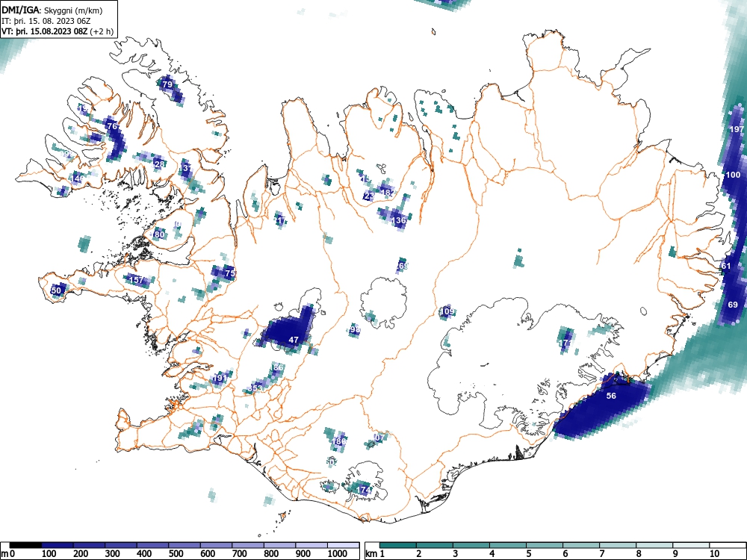Click the visibility value '79' in the Westfjords
Screen dimensions: 747x560
(167, 85)
